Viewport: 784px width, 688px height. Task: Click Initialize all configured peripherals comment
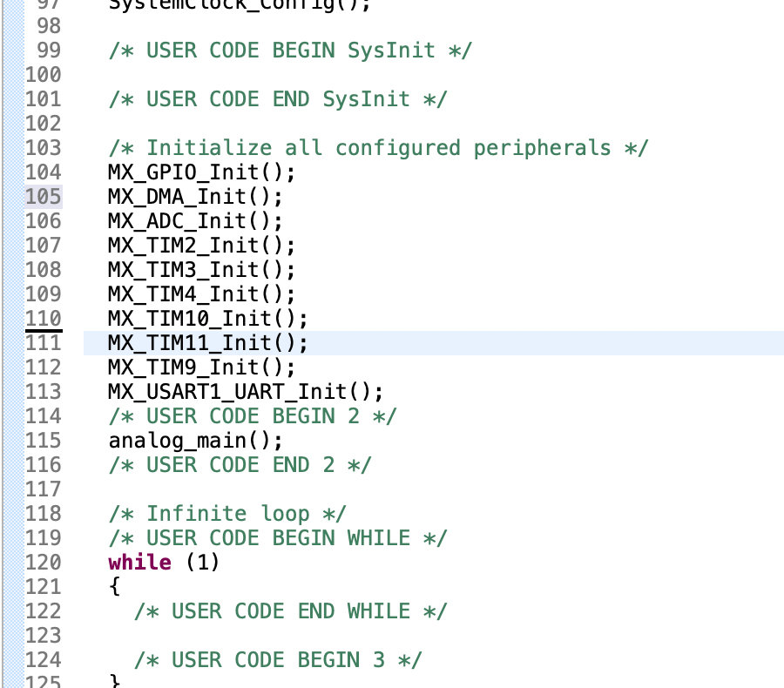click(379, 148)
